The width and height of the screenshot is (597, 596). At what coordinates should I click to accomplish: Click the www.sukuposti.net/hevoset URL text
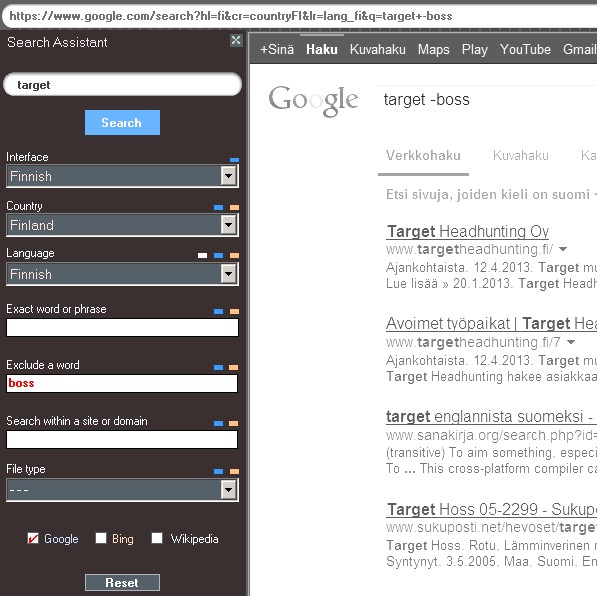[491, 527]
